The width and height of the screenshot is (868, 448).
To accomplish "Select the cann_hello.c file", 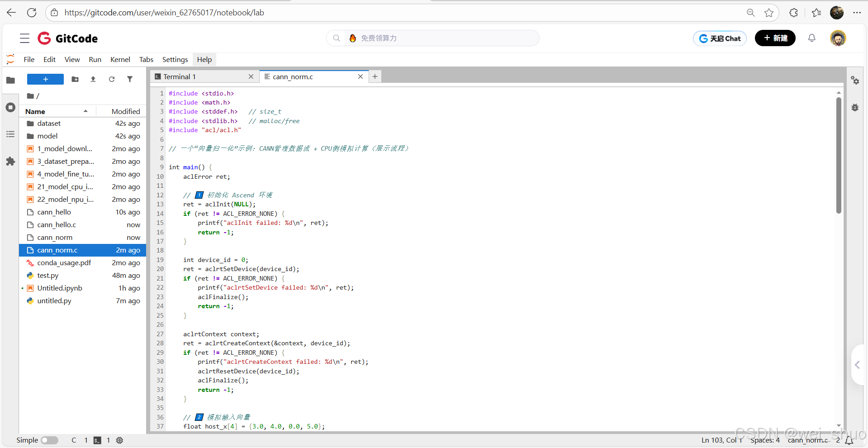I will (82, 225).
